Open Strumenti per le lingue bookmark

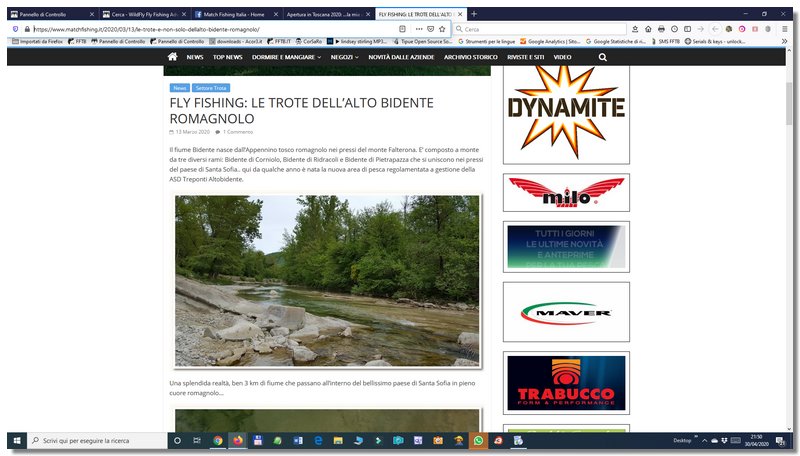point(486,41)
